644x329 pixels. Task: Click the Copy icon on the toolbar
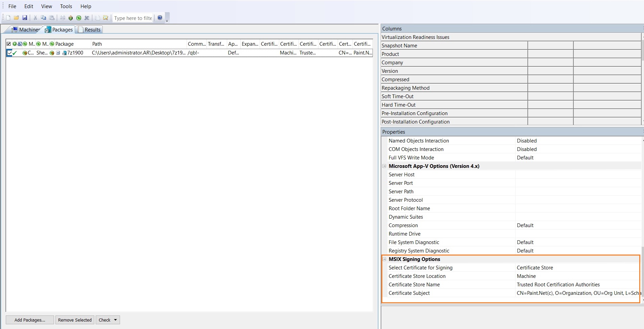click(43, 18)
